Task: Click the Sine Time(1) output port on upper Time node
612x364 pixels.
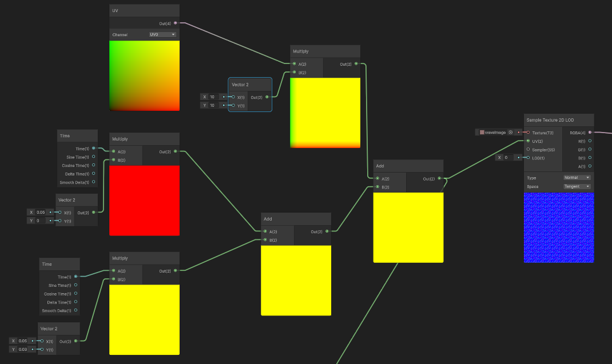Action: coord(94,157)
